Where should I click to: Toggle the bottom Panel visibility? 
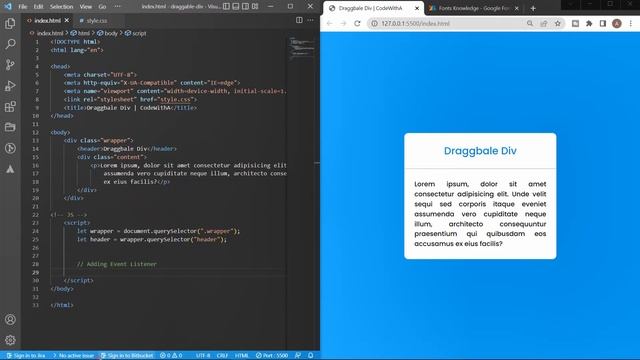tap(236, 6)
